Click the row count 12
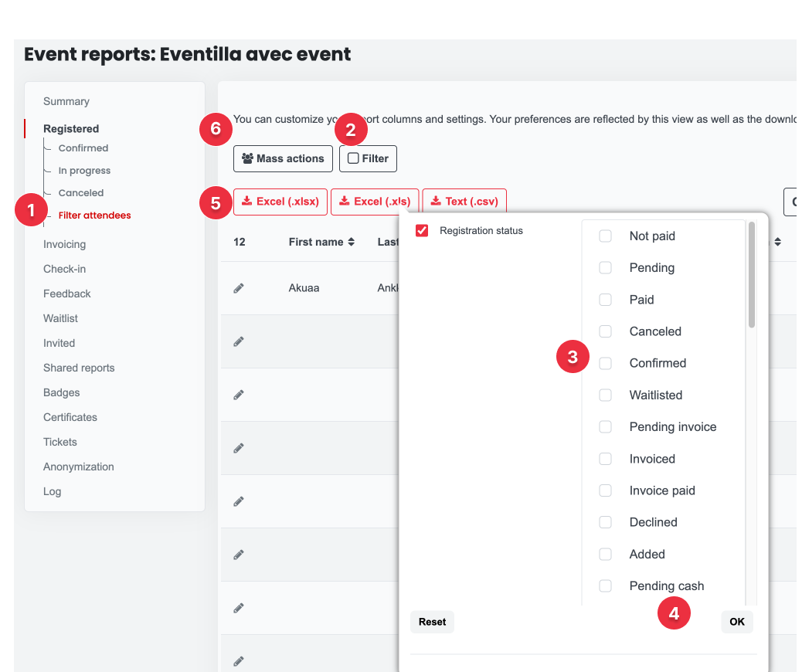802x672 pixels. click(x=240, y=242)
